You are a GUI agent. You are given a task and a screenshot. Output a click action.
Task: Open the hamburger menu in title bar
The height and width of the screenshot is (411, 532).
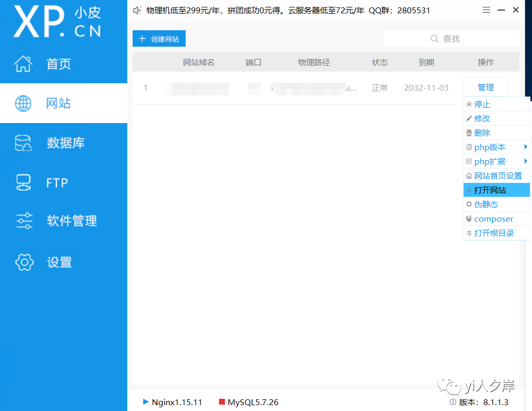[x=486, y=10]
